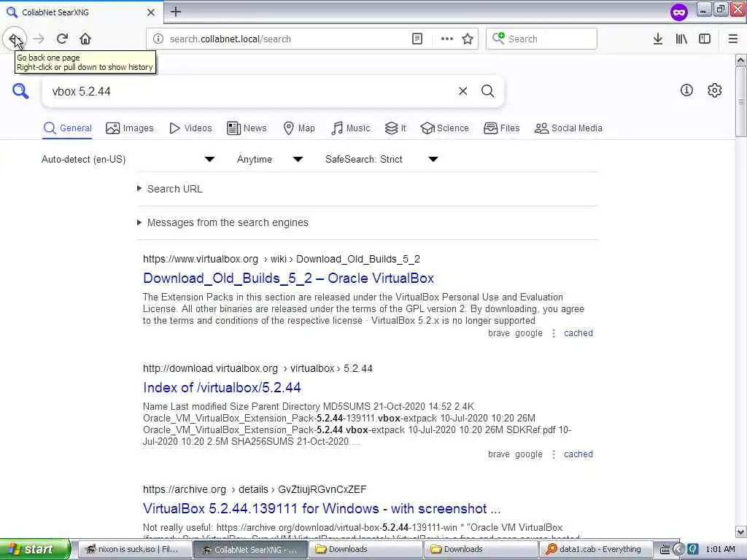Click the google engine label on second result
Screen dimensions: 747x560
[x=529, y=454]
